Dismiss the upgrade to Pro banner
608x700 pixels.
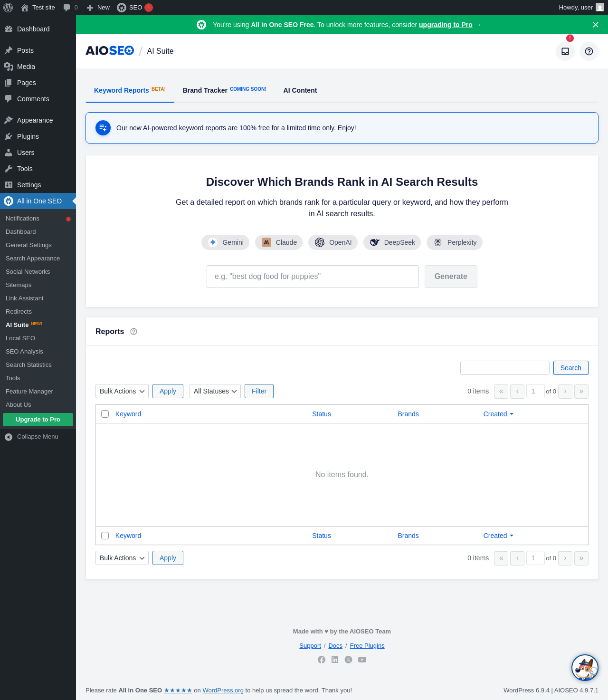tap(596, 25)
